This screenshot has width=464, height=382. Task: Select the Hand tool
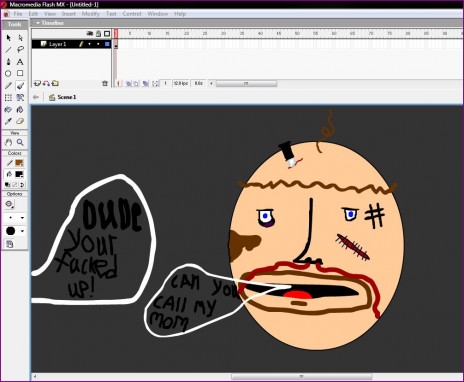(x=9, y=142)
